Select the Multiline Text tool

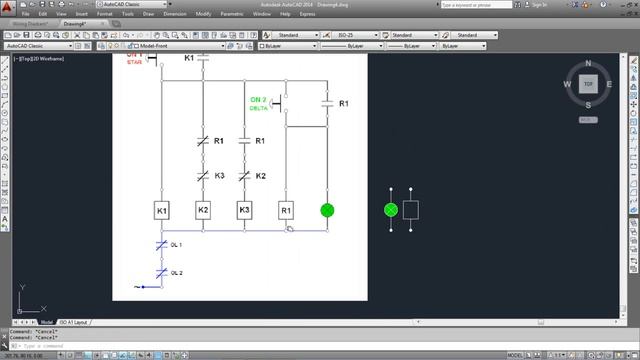(x=5, y=219)
